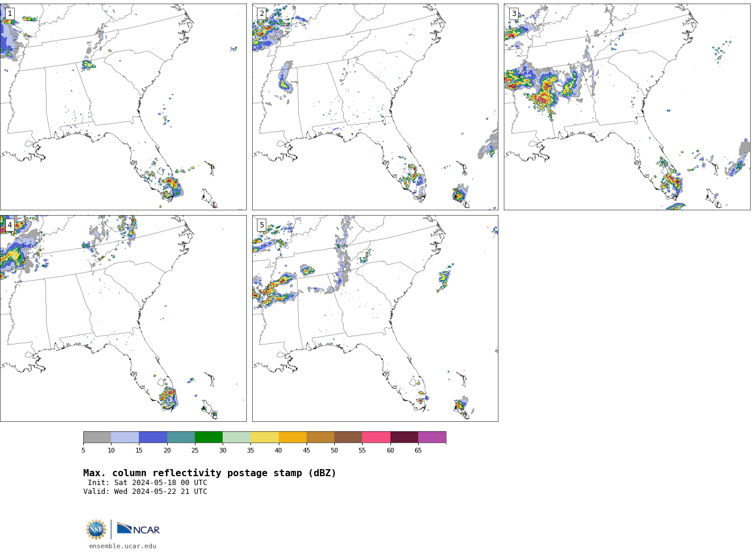The image size is (756, 553).
Task: Click the colorbar tick label 5
Action: click(x=83, y=451)
